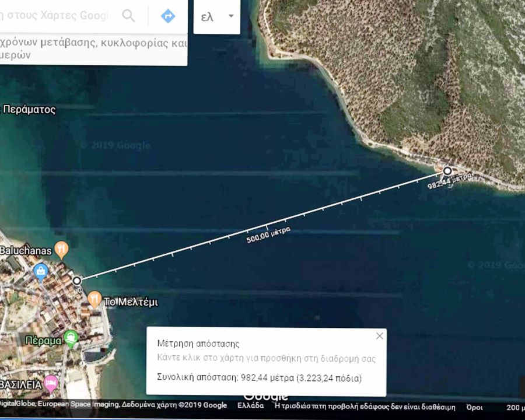Screen dimensions: 525x420
Task: Click the measurement start point near Το Μελτέμι
Action: [x=77, y=281]
